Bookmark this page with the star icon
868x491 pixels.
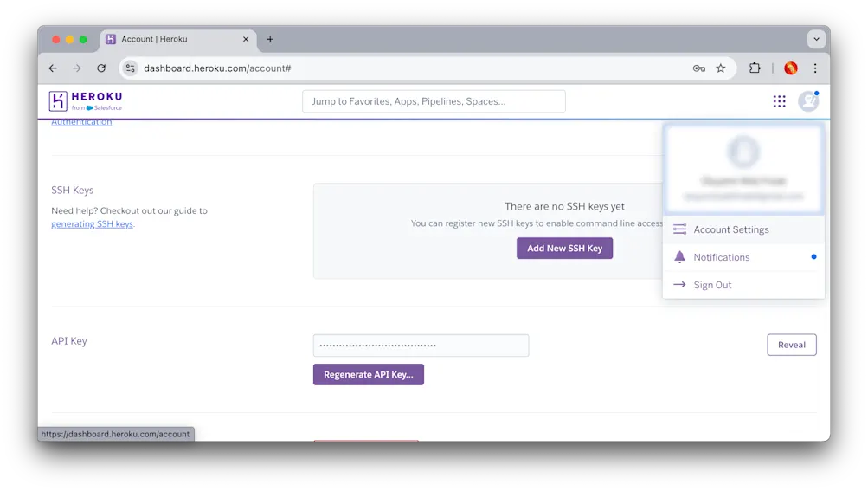[x=720, y=68]
